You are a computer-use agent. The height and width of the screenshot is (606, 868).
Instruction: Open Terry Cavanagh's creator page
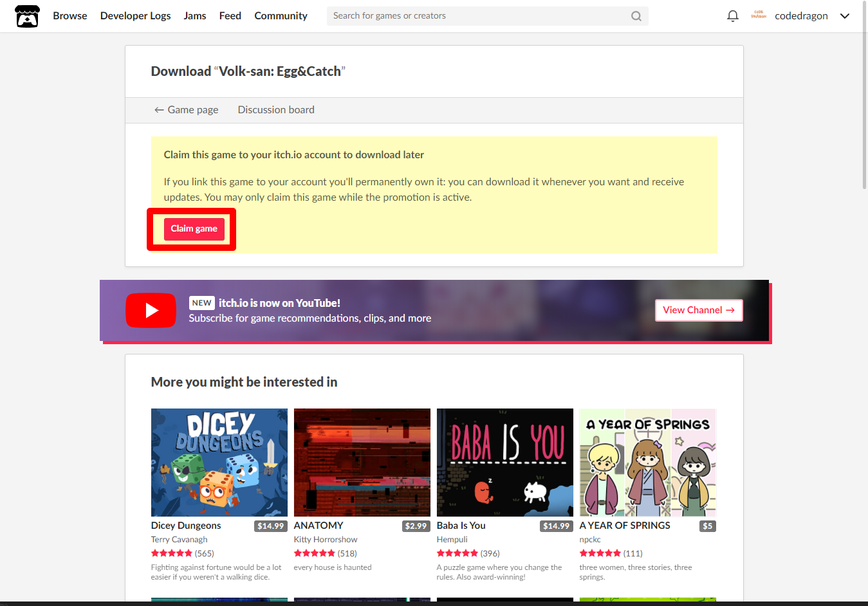[x=180, y=540]
